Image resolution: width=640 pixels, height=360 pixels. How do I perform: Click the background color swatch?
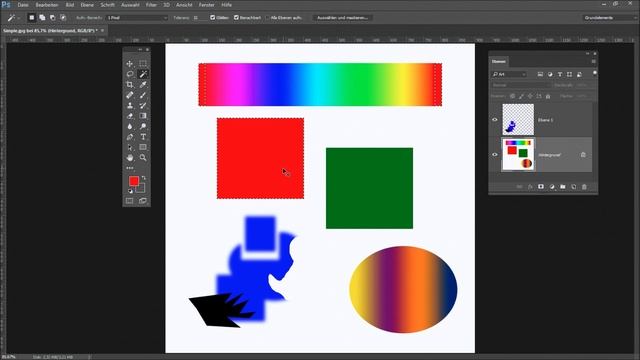141,189
